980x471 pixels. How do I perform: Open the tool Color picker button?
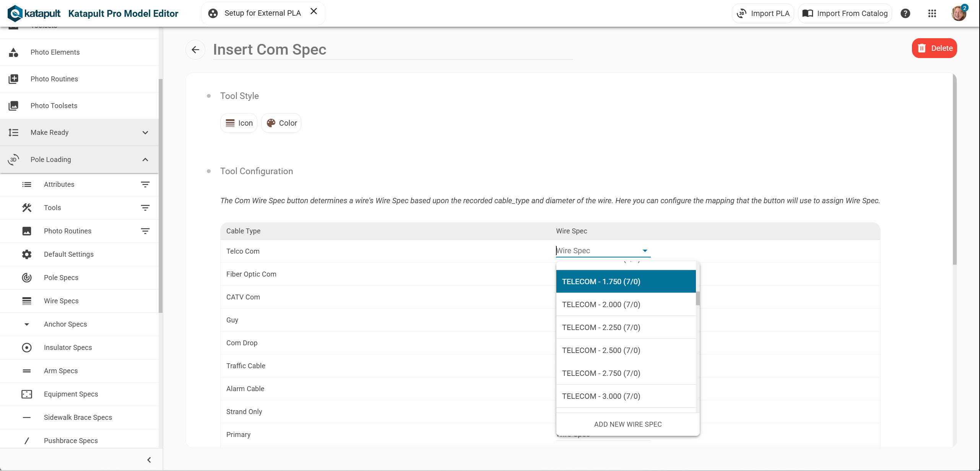click(281, 123)
